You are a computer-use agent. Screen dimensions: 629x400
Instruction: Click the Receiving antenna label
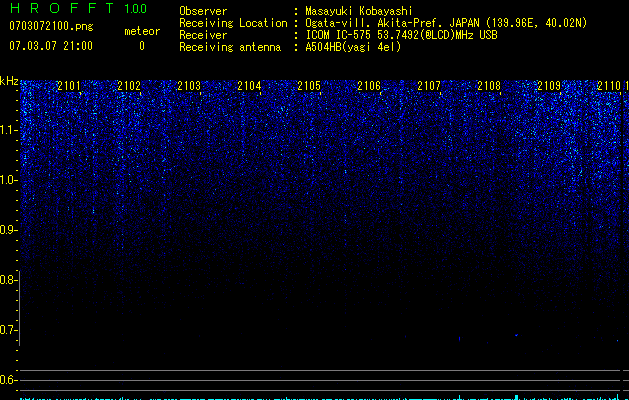point(230,47)
